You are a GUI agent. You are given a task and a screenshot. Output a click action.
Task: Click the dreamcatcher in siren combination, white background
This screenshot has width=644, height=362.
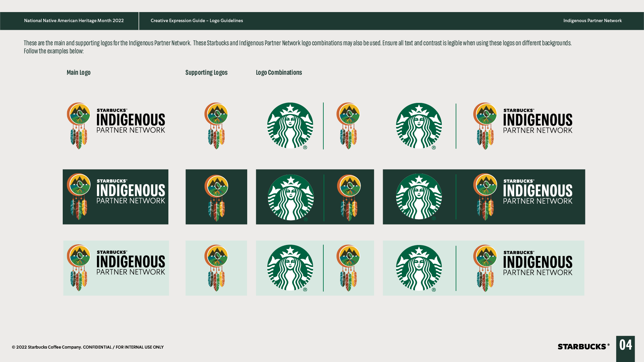348,126
